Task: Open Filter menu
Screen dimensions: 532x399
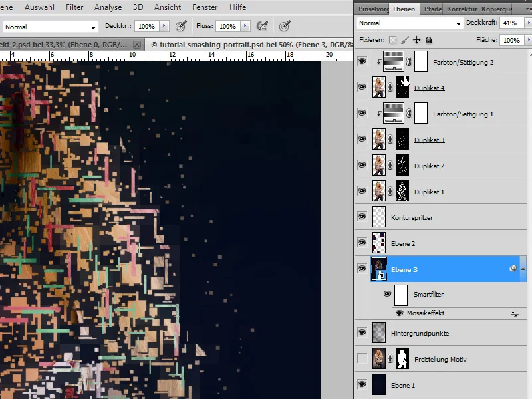Action: (74, 7)
